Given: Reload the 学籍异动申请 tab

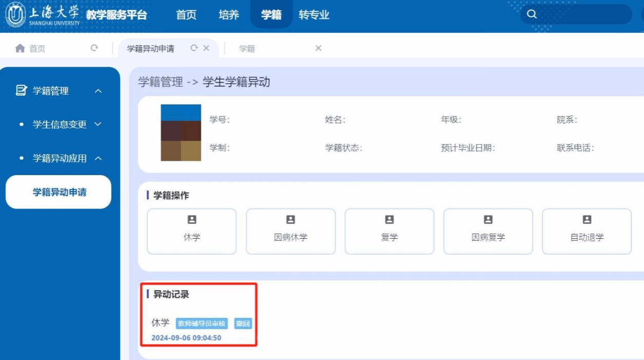Looking at the screenshot, I should (x=194, y=48).
